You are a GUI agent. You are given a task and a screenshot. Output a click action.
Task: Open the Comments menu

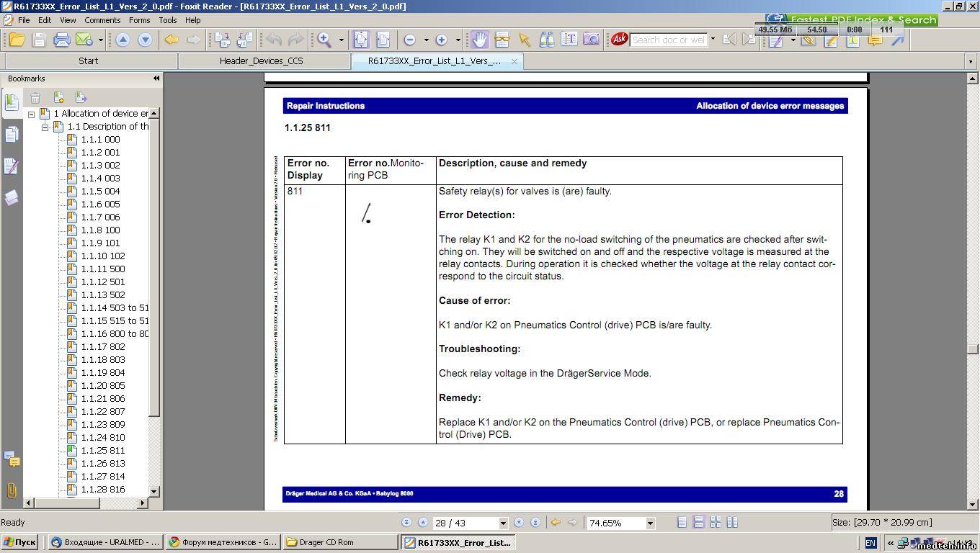click(102, 20)
